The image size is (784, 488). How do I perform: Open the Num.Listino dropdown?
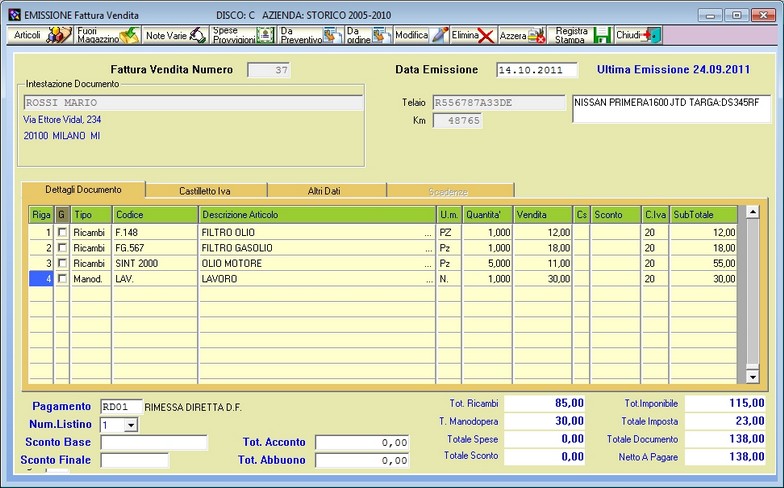pyautogui.click(x=131, y=425)
